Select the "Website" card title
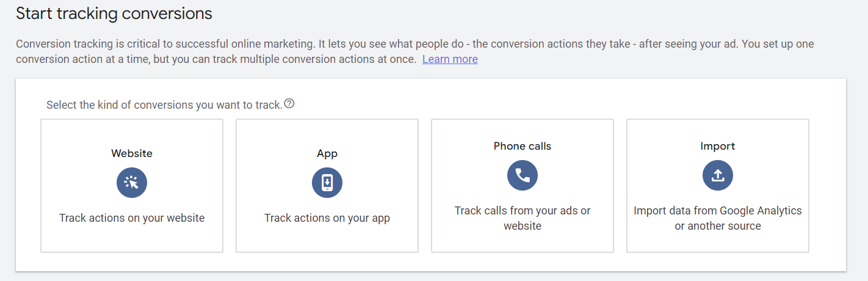The width and height of the screenshot is (868, 281). (x=132, y=153)
